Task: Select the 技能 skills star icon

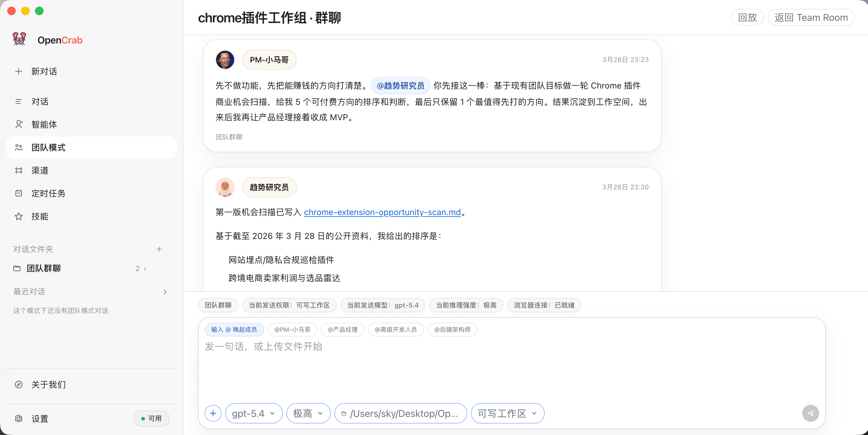Action: click(18, 216)
